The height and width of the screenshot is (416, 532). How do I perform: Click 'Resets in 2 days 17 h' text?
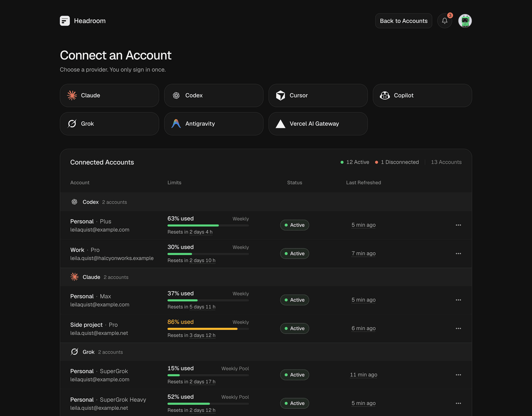point(192,382)
